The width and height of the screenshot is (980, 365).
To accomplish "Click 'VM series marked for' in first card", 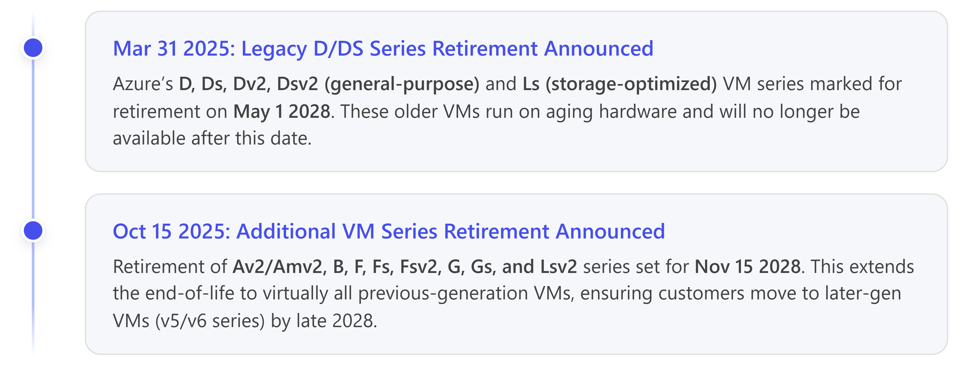I will (x=812, y=84).
